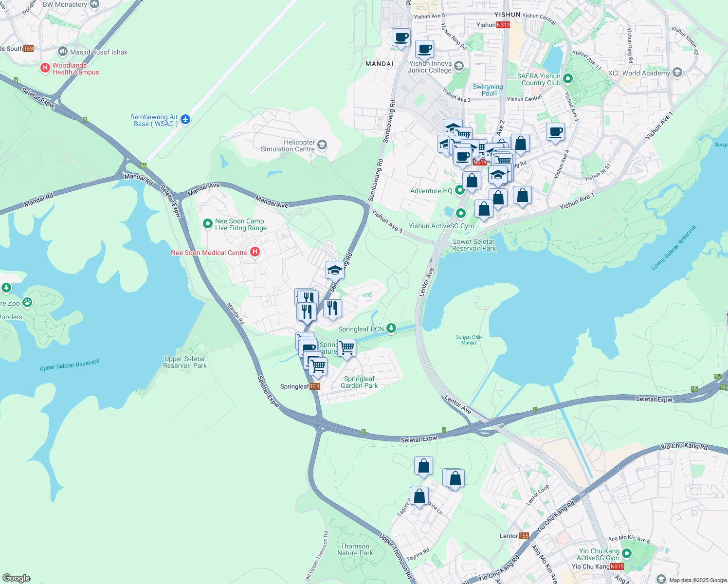Screen dimensions: 728x584
Task: Click the Swimming Pool label in Yishun
Action: tap(488, 90)
